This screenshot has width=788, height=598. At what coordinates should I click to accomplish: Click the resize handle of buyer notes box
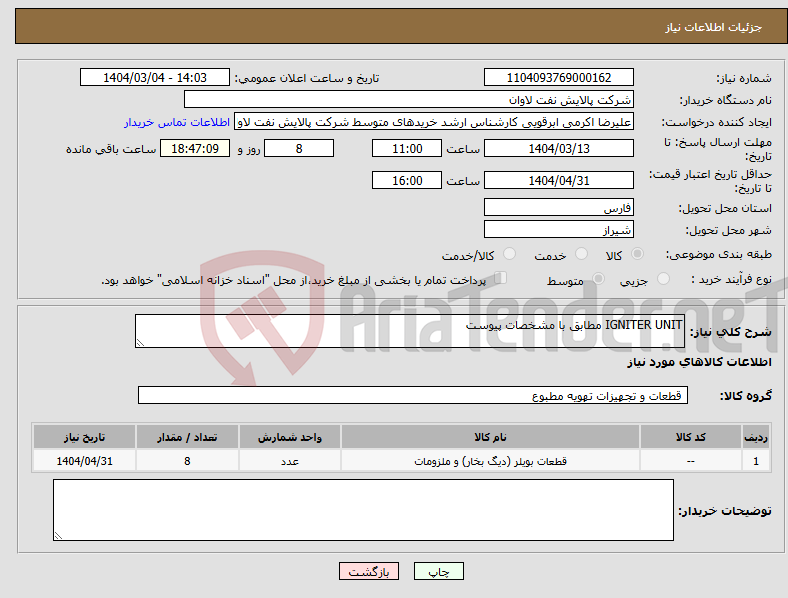pyautogui.click(x=58, y=536)
